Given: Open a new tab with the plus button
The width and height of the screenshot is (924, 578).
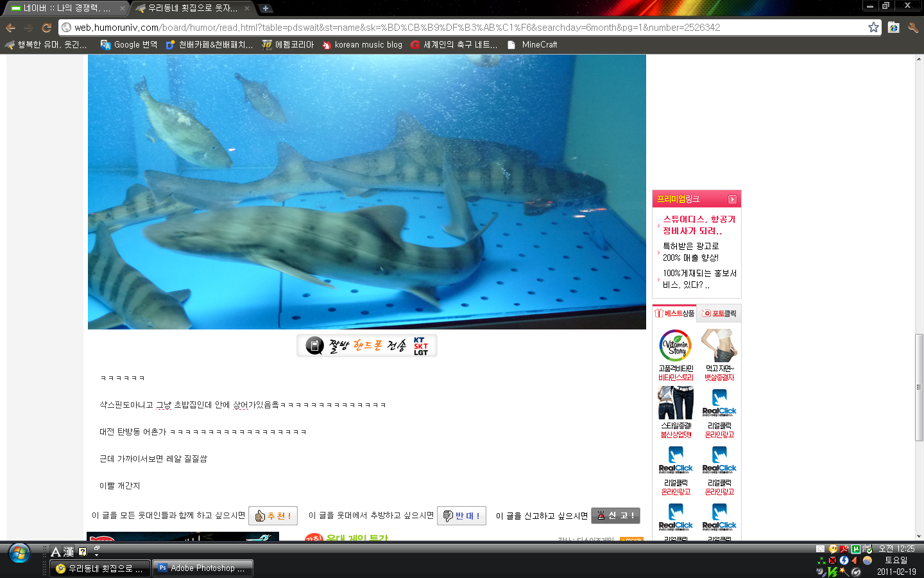Looking at the screenshot, I should click(x=265, y=8).
